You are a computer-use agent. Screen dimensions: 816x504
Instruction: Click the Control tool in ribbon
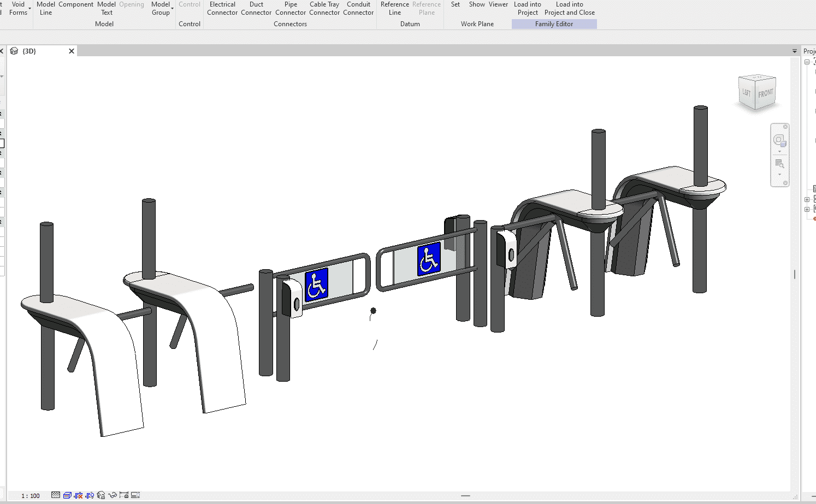click(190, 4)
